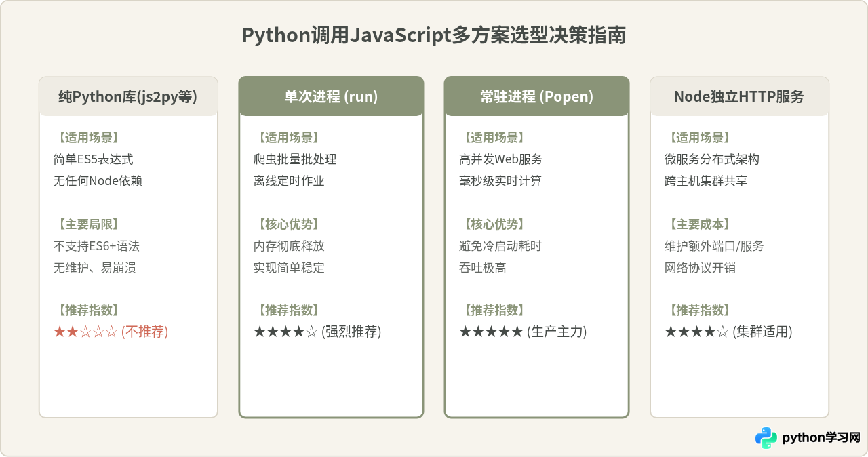This screenshot has height=457, width=868.
Task: Click the title 'Python调用JavaScript多方案选型决策指南'
Action: point(434,36)
